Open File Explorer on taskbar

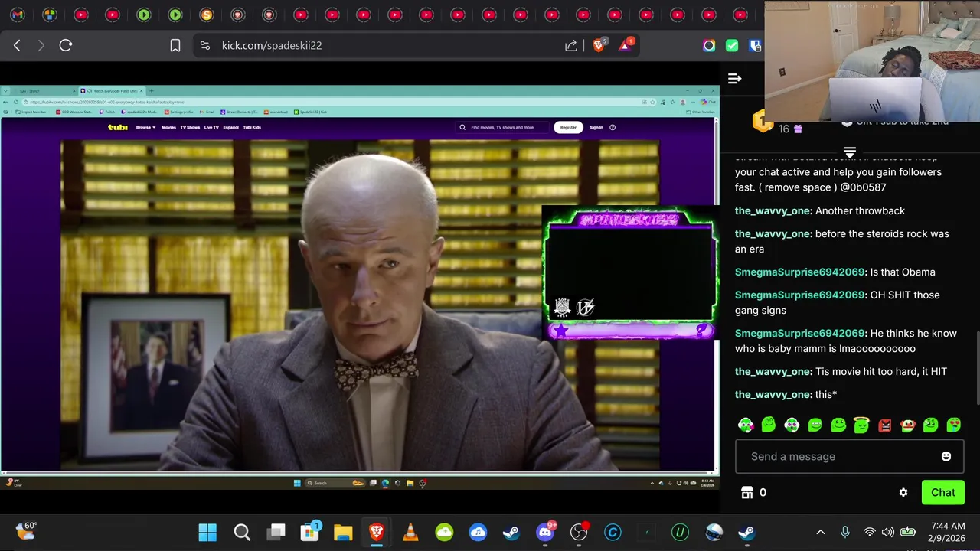coord(343,532)
